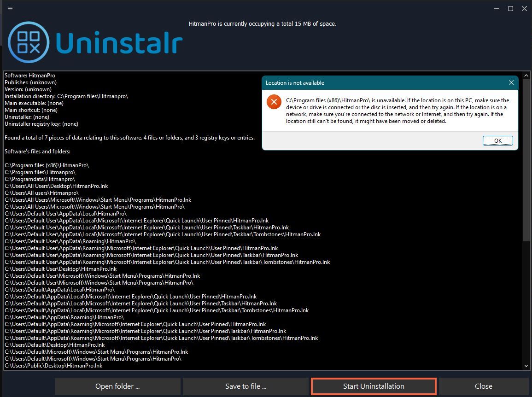The image size is (532, 397).
Task: Click the 'HitmanPro is currently occupying' message
Action: (x=263, y=24)
